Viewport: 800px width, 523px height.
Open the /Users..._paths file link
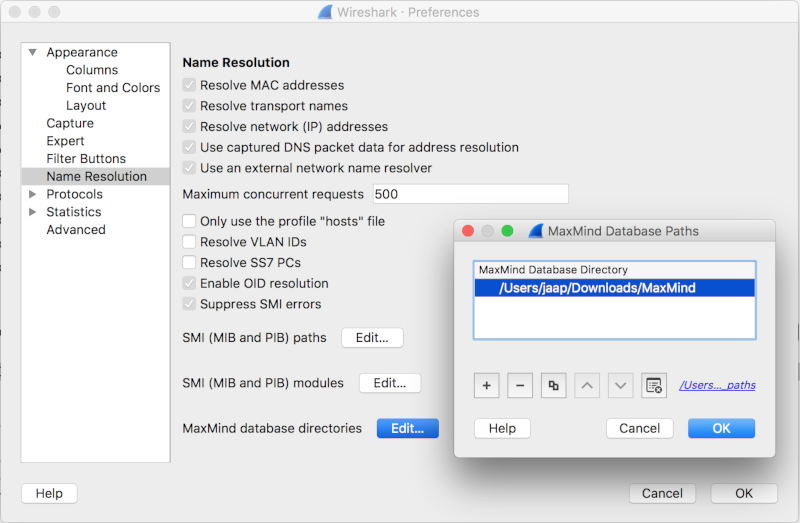tap(717, 385)
